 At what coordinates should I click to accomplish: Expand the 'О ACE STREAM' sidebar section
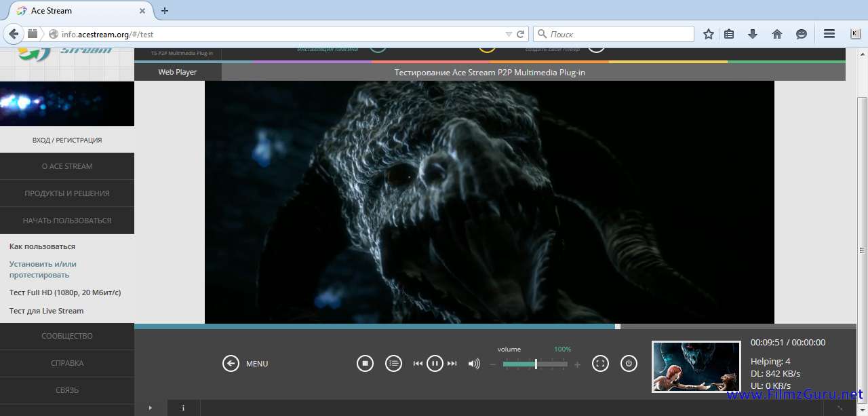pyautogui.click(x=67, y=166)
